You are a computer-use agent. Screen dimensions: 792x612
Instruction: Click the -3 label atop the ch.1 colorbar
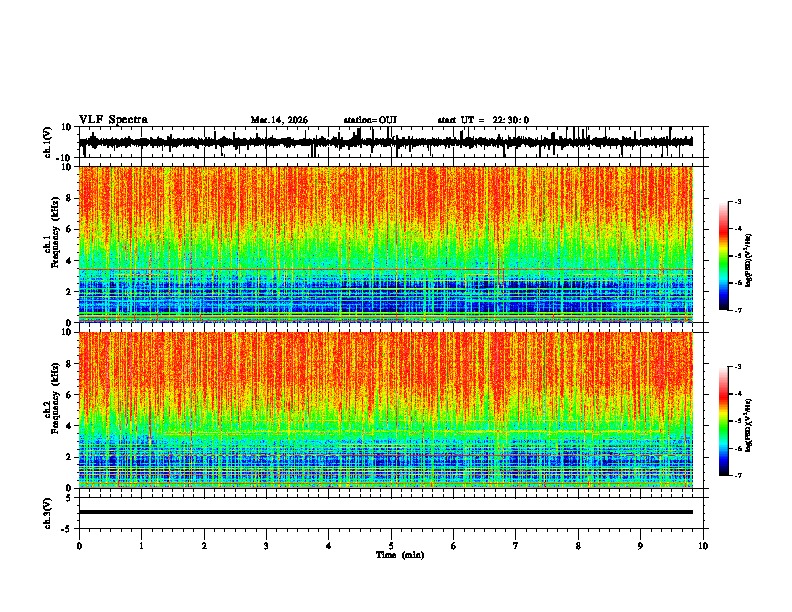pyautogui.click(x=737, y=201)
